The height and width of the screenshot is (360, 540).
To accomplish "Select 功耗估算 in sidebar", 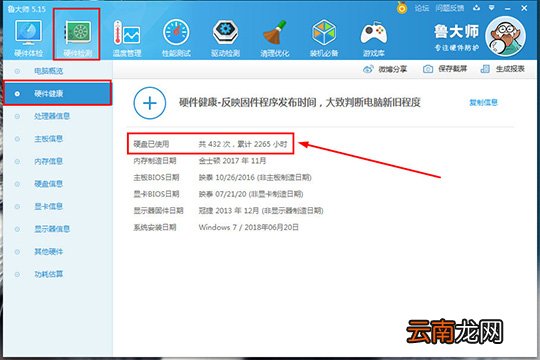I will pyautogui.click(x=57, y=275).
